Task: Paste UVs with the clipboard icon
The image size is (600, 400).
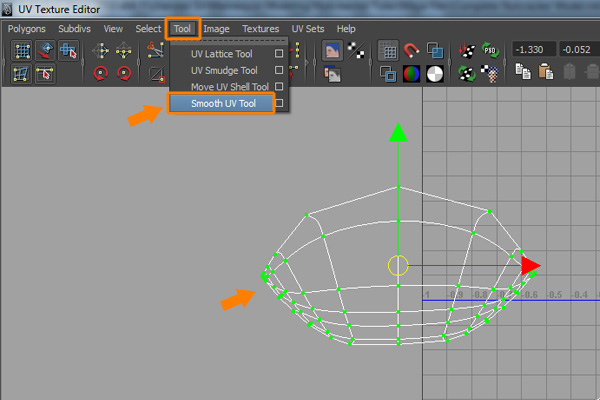Action: [x=546, y=71]
